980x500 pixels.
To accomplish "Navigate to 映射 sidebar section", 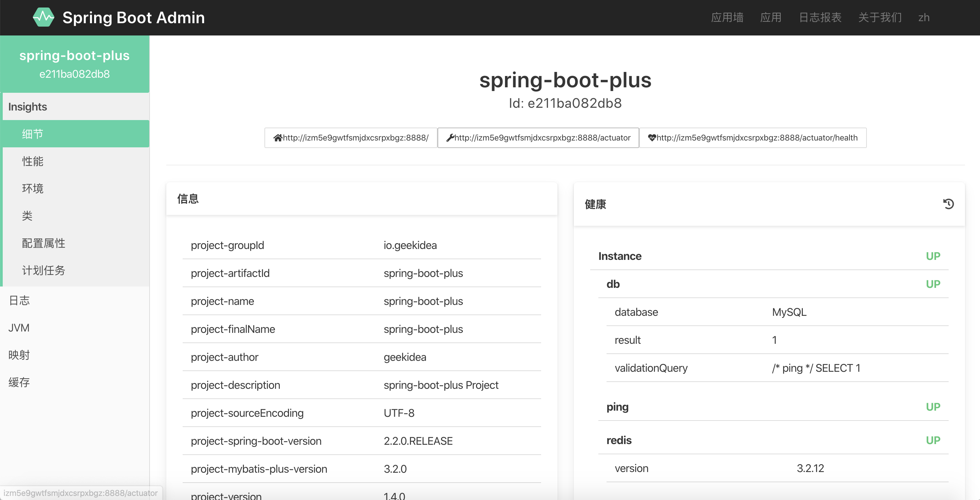I will pos(19,355).
